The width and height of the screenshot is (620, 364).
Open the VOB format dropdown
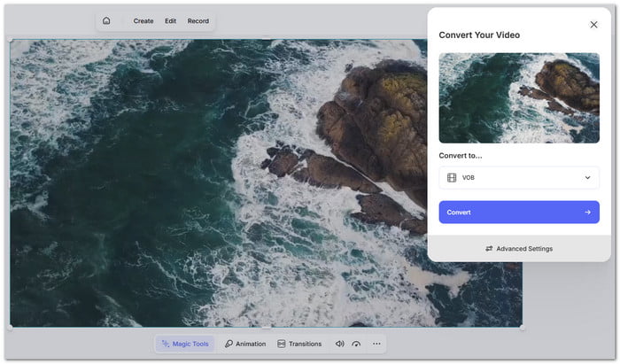pyautogui.click(x=519, y=178)
